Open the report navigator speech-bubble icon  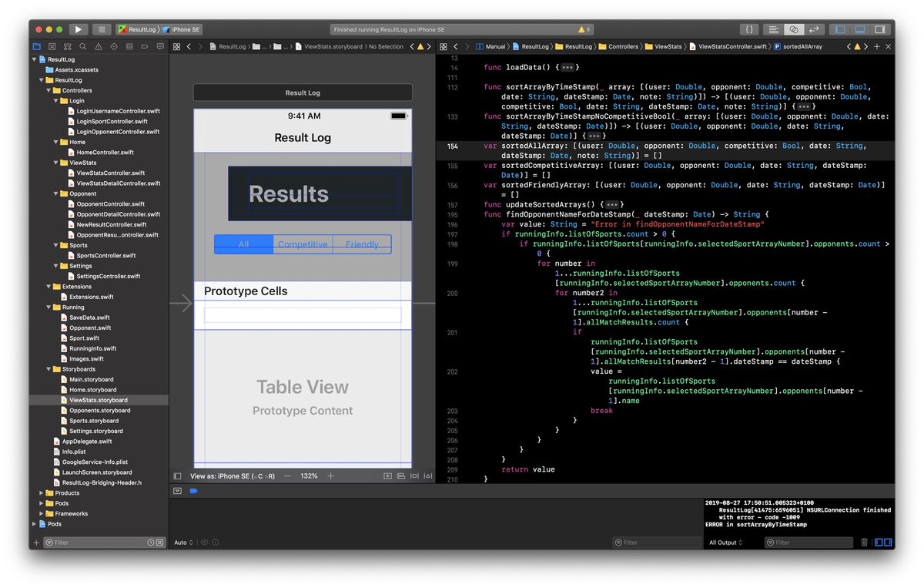160,46
